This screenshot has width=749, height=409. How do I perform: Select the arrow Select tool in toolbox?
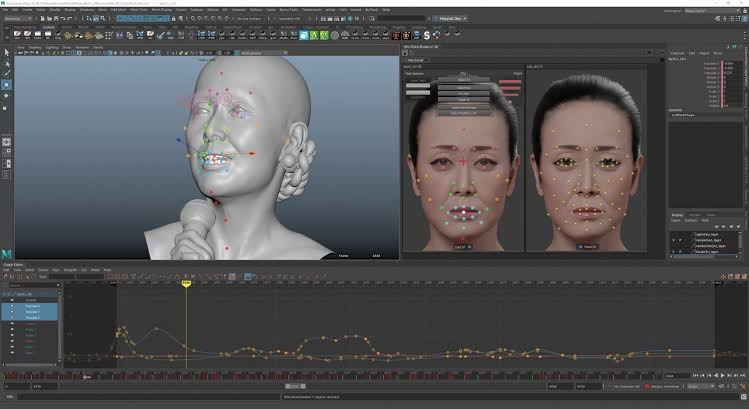pyautogui.click(x=7, y=52)
